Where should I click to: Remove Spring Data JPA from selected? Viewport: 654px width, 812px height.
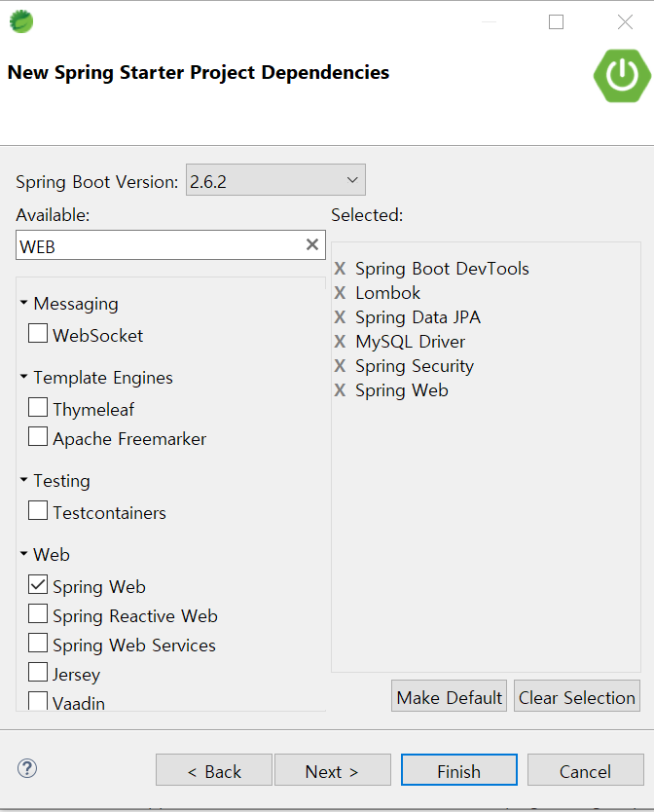coord(340,317)
